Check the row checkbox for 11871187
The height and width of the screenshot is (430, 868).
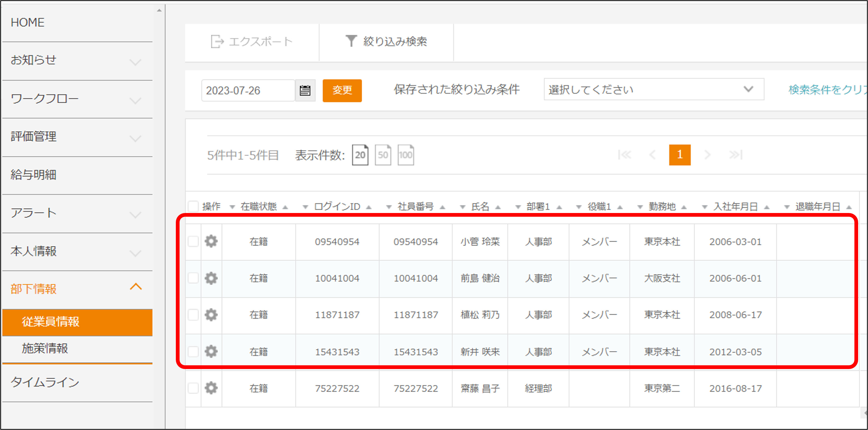(193, 314)
